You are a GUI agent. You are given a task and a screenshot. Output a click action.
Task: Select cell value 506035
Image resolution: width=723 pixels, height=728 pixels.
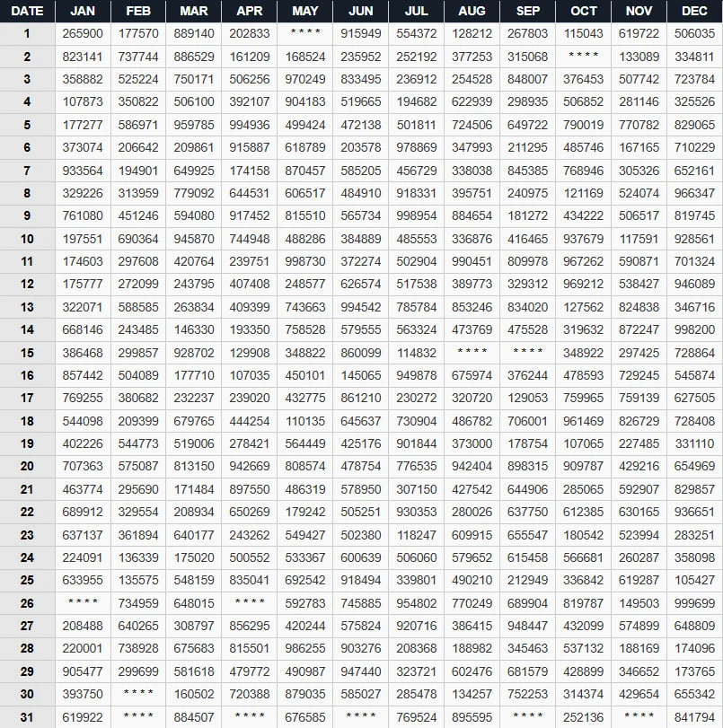(x=694, y=33)
